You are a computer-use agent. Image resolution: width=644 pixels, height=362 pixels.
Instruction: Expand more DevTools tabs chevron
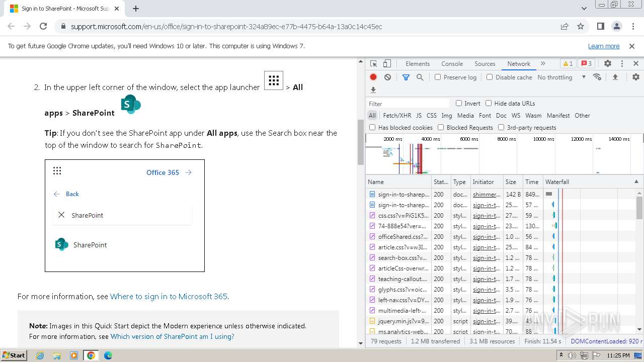pyautogui.click(x=543, y=63)
